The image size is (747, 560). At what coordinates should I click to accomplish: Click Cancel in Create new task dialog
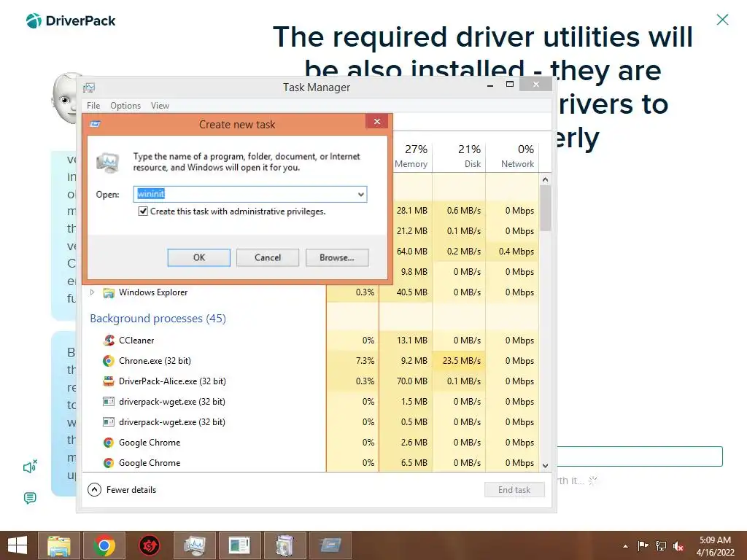[x=268, y=257]
